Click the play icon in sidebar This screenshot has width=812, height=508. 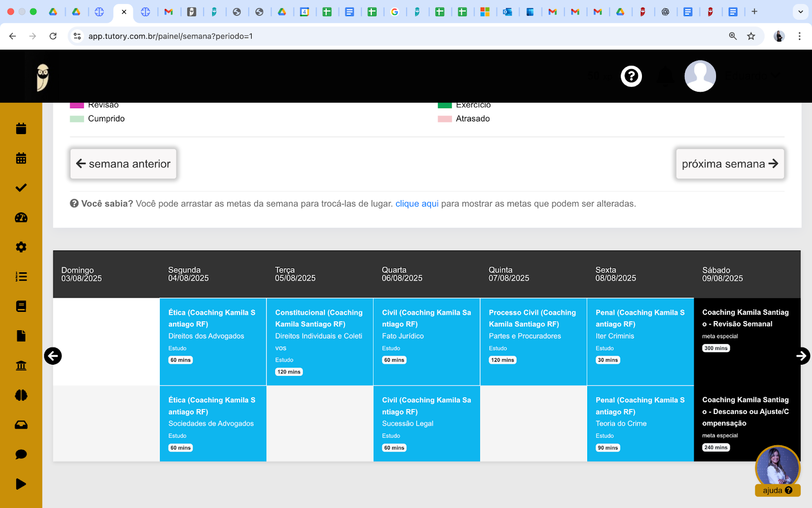(x=21, y=484)
